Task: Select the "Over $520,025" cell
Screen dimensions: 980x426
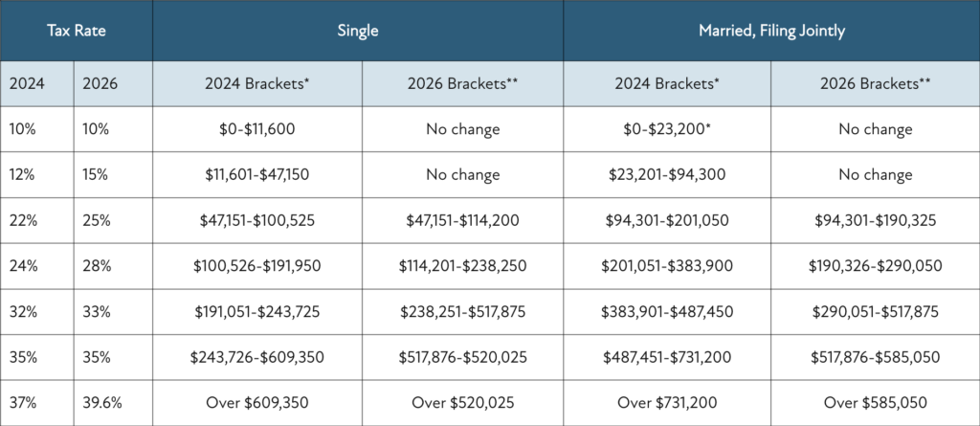Action: point(463,403)
